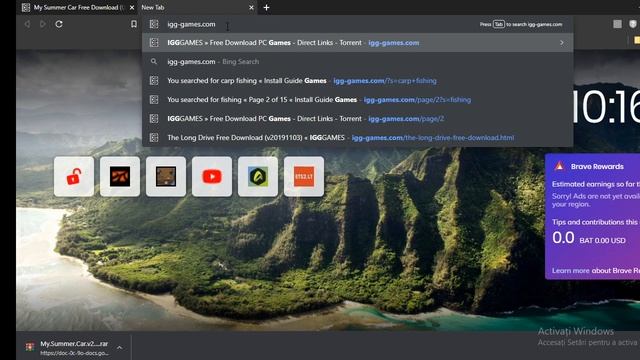This screenshot has width=640, height=360.
Task: Click the magnifier icon on Bing Search row
Action: pyautogui.click(x=154, y=62)
